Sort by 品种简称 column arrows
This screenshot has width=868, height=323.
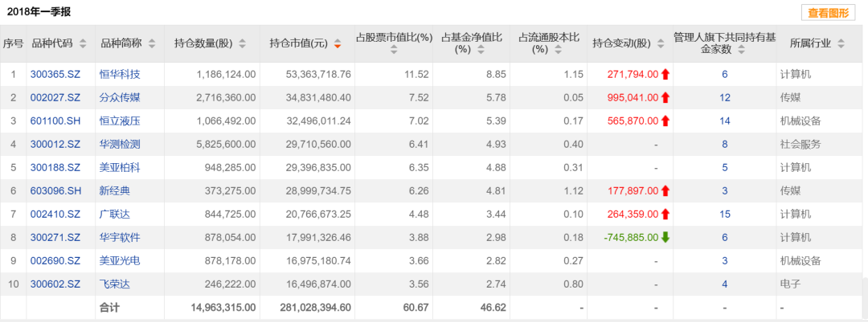point(152,43)
